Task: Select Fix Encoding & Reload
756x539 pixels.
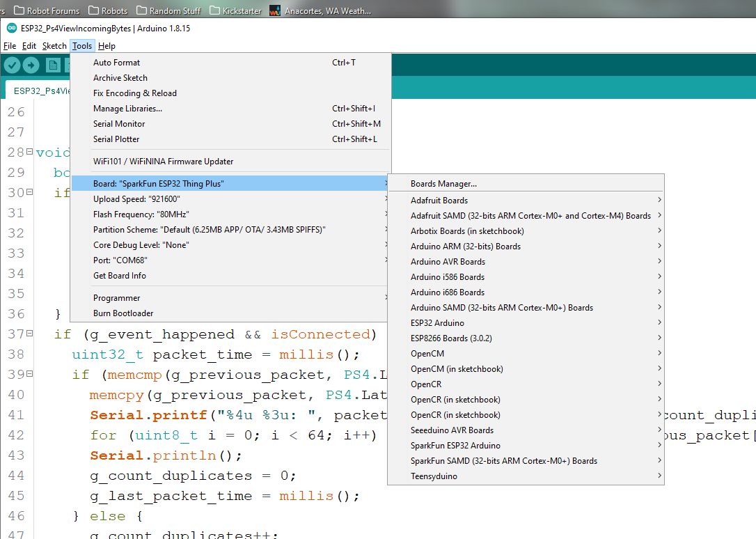Action: [230, 93]
